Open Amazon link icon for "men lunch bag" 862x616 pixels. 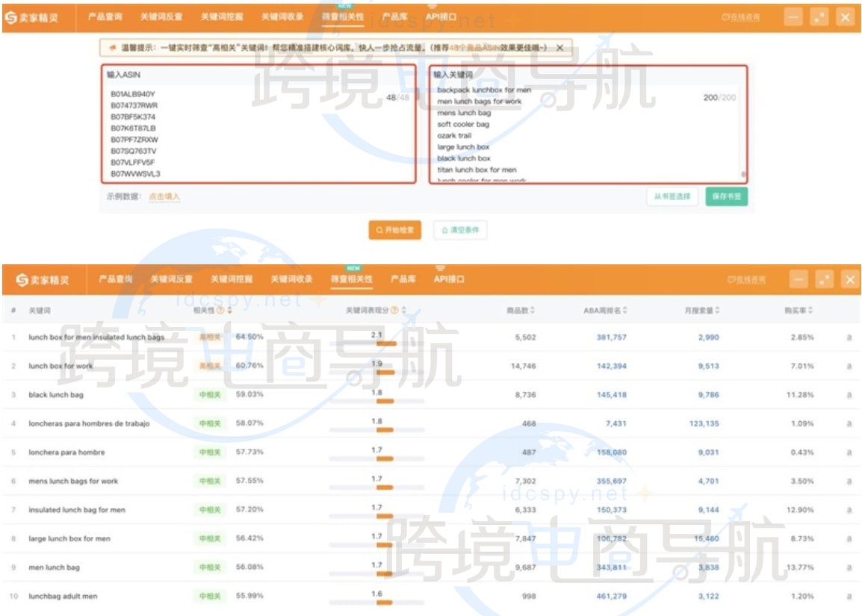pyautogui.click(x=849, y=567)
